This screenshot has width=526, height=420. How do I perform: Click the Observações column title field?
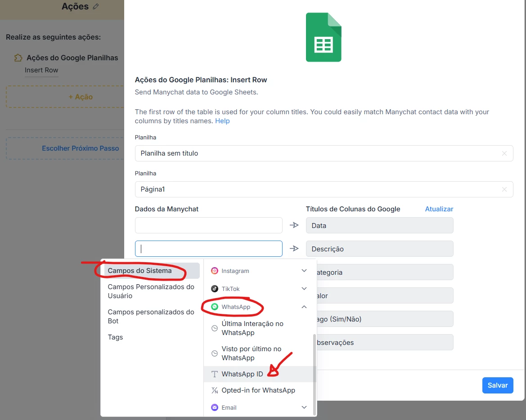click(x=385, y=342)
